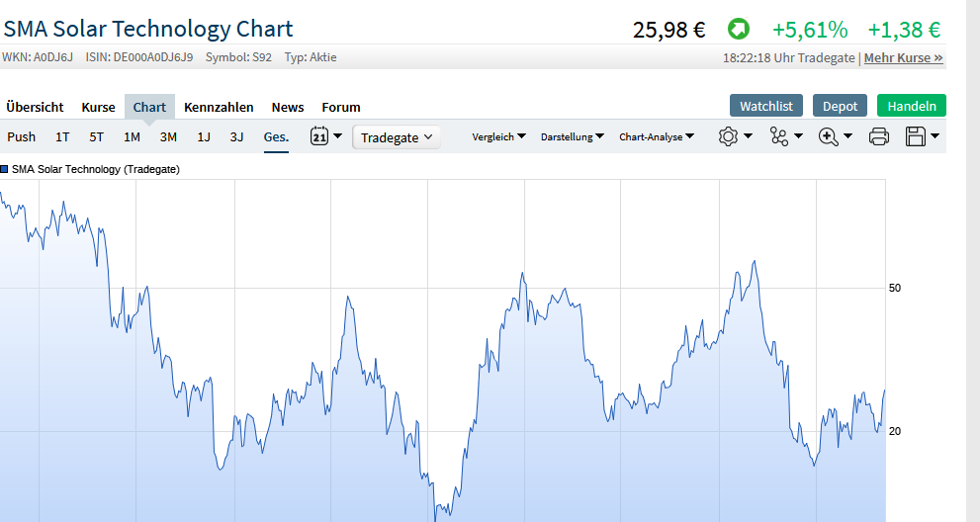Follow the Mehr Kurse link
This screenshot has width=980, height=522.
click(903, 57)
